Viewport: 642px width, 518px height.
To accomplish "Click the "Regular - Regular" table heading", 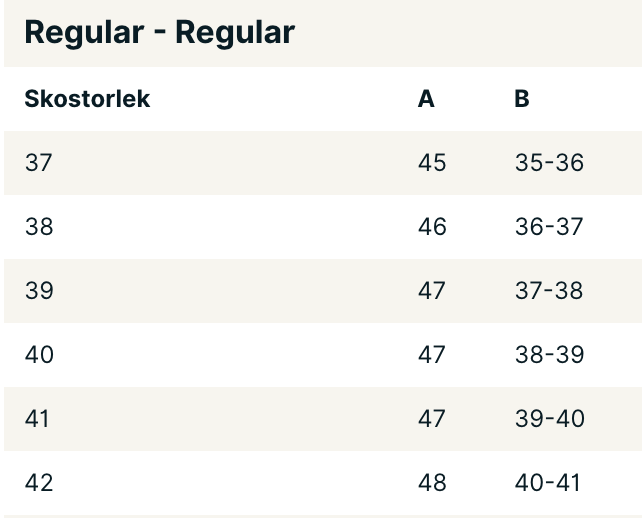I will 159,32.
